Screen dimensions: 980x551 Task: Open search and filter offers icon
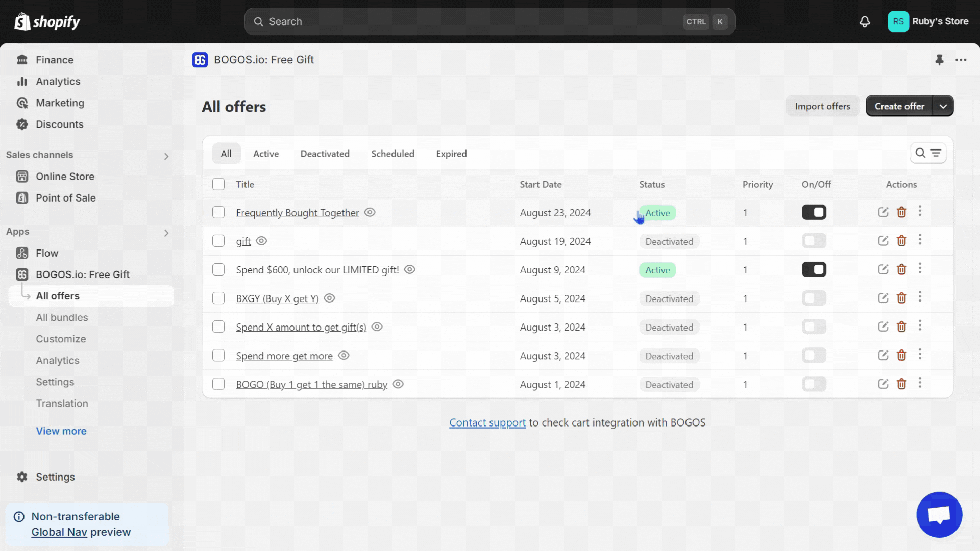928,153
